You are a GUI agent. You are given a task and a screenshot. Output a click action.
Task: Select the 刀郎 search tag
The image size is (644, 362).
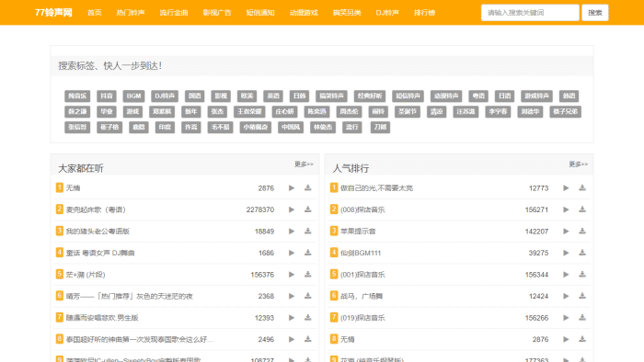(380, 127)
